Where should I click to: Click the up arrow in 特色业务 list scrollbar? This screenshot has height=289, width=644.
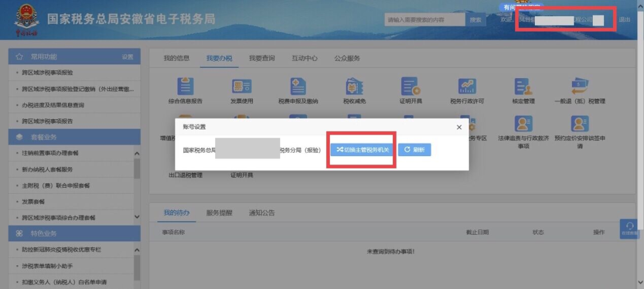(137, 250)
